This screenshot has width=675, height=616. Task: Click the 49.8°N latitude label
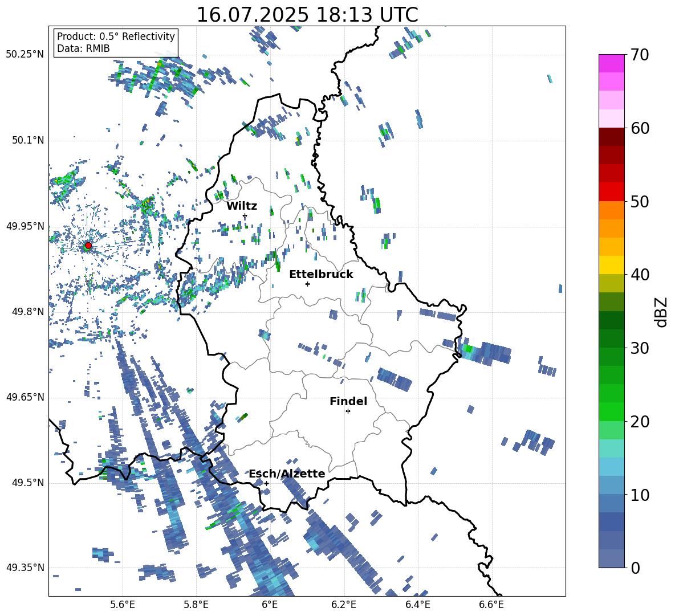[27, 312]
